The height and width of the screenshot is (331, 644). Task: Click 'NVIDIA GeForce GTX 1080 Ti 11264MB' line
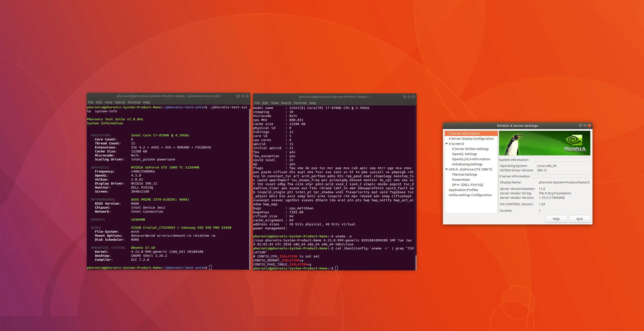pyautogui.click(x=165, y=167)
